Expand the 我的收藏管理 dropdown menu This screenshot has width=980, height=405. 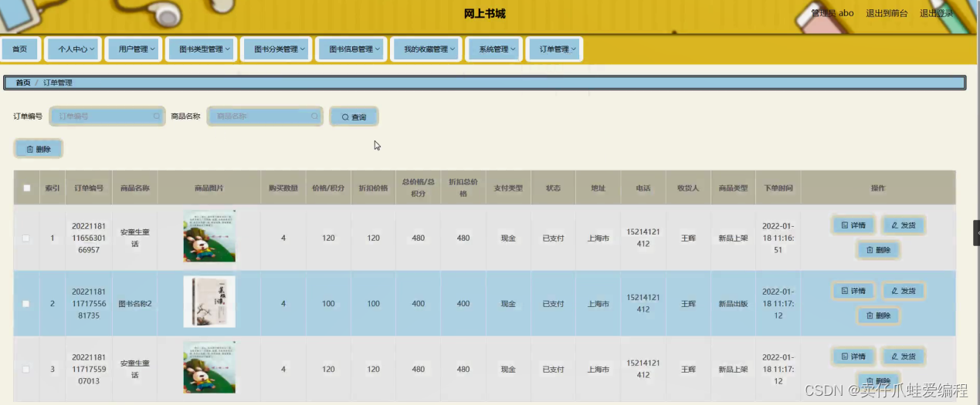(426, 49)
